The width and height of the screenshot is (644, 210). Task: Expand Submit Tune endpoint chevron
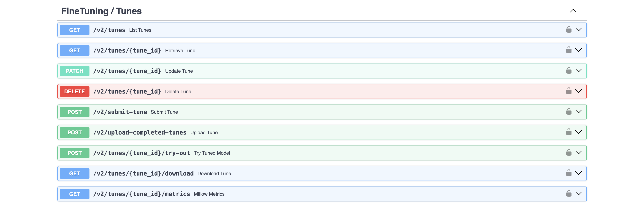pos(579,111)
